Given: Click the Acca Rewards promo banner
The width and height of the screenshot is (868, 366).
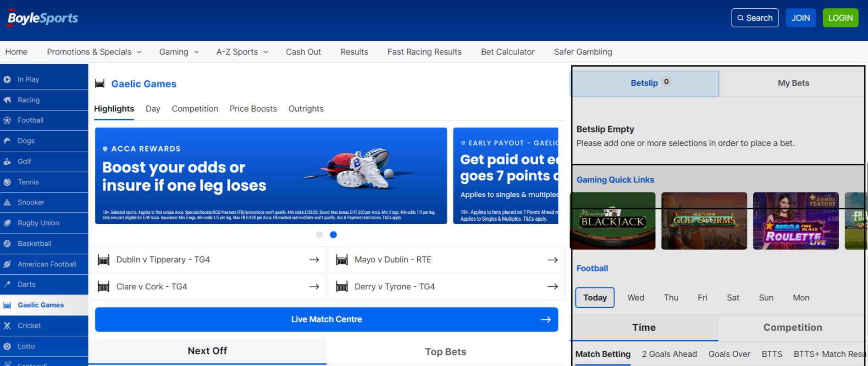Looking at the screenshot, I should click(271, 176).
